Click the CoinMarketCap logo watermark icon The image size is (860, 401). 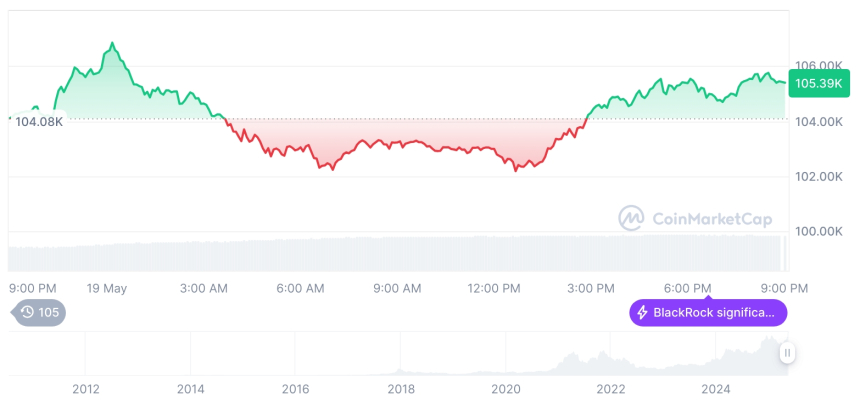coord(631,217)
